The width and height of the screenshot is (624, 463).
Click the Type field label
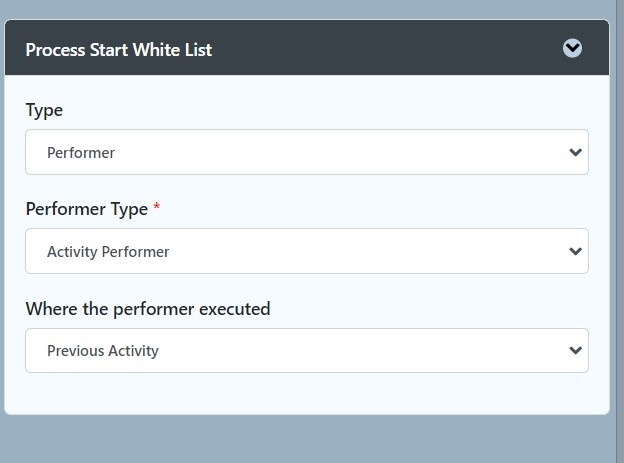pyautogui.click(x=44, y=111)
